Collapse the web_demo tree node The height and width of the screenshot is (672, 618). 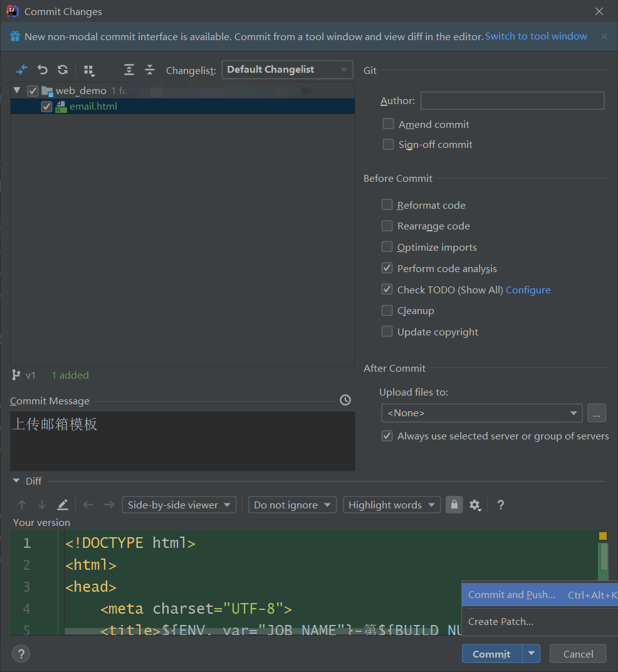tap(17, 90)
